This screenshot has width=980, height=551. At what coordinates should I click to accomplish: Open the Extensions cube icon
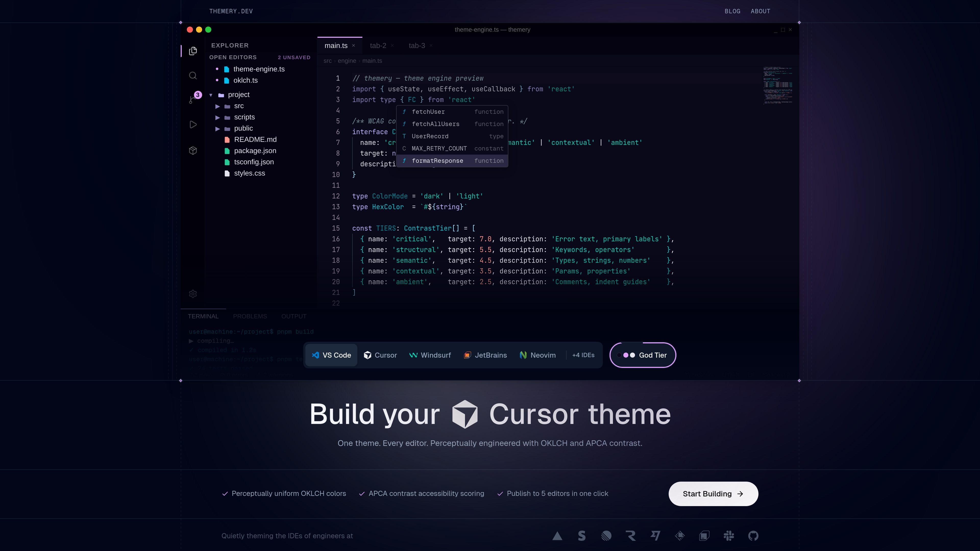pyautogui.click(x=193, y=151)
